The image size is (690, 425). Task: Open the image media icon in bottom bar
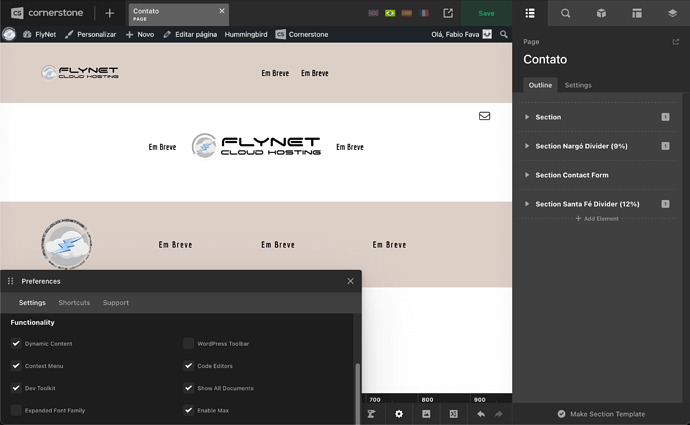tap(426, 414)
